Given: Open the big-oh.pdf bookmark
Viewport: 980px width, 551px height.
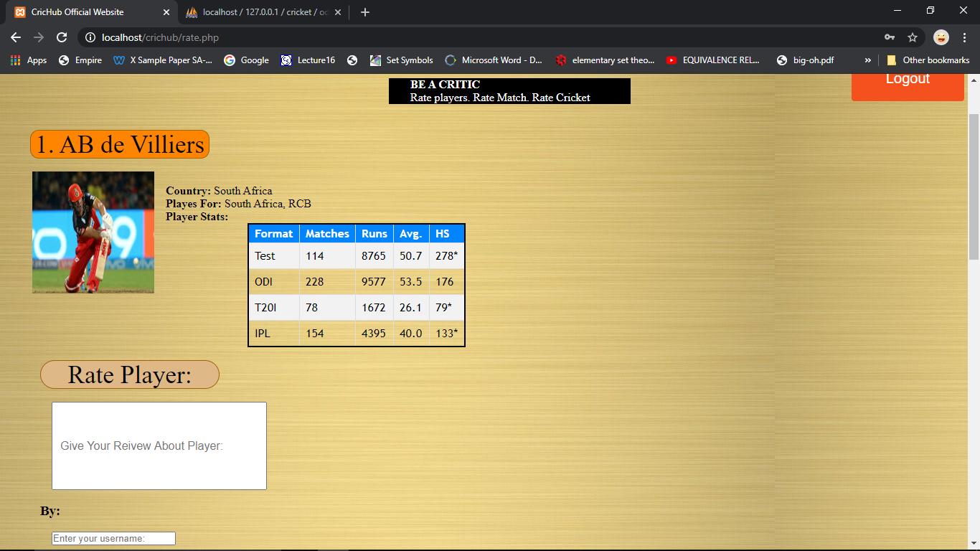Looking at the screenshot, I should pos(805,60).
